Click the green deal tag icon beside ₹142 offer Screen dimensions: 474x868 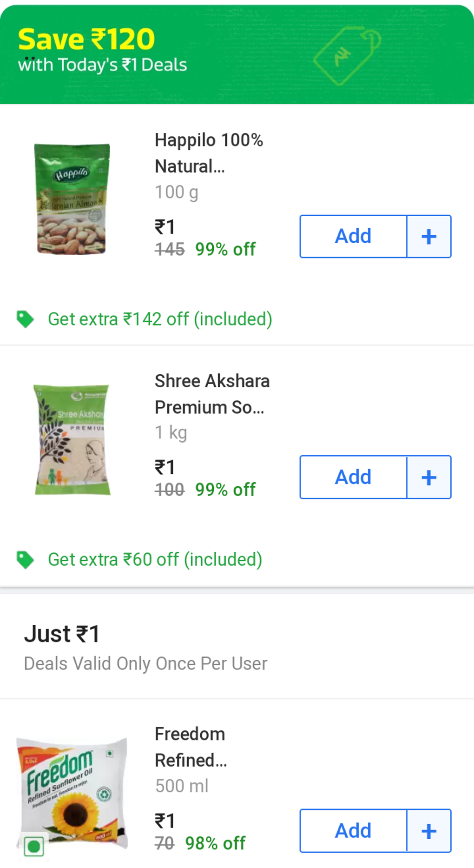26,319
